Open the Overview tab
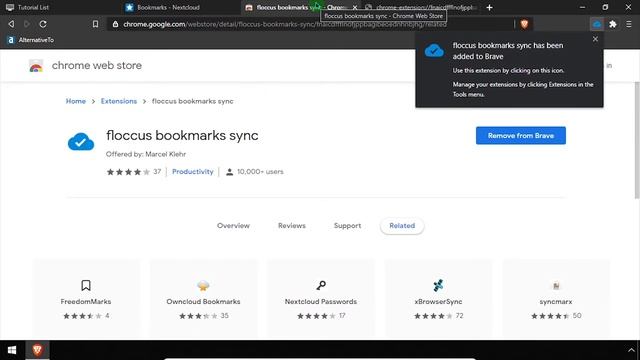 coord(233,226)
